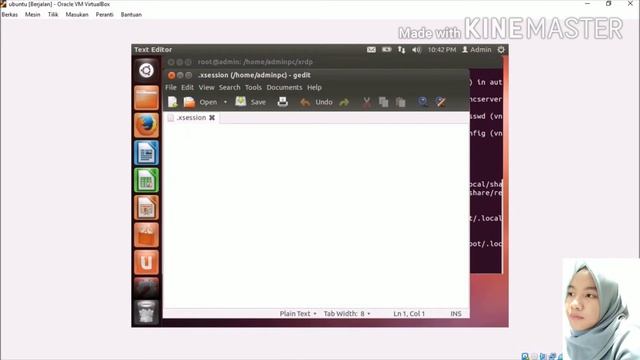Click the Find and Replace icon
The height and width of the screenshot is (360, 640).
(x=440, y=102)
